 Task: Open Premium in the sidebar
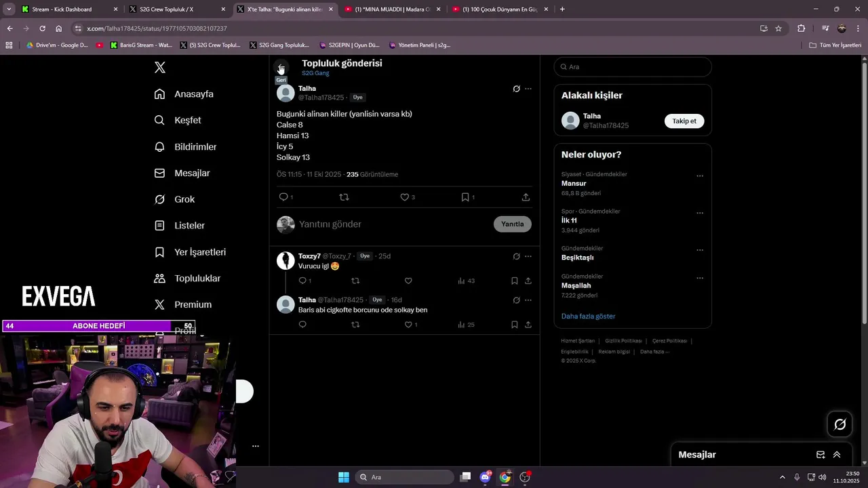point(183,304)
